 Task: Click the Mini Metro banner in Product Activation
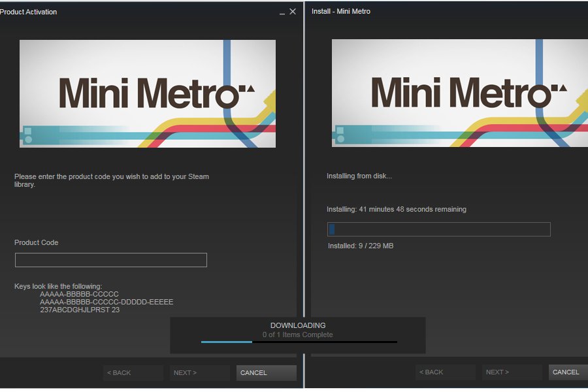(x=147, y=93)
